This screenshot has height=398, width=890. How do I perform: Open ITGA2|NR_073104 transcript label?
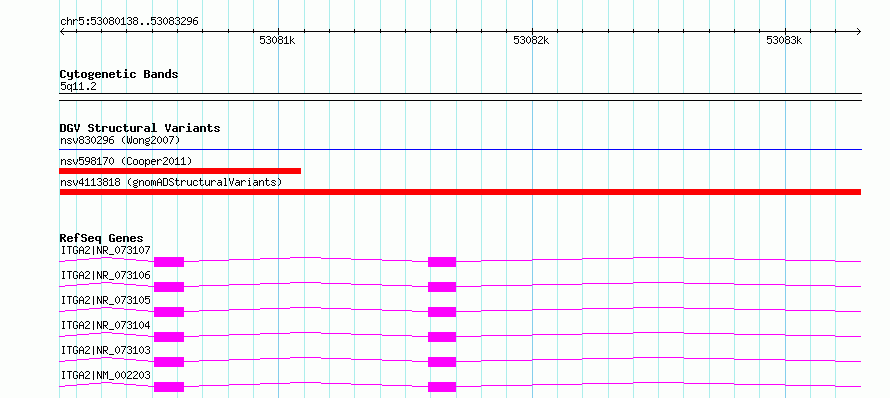[106, 325]
